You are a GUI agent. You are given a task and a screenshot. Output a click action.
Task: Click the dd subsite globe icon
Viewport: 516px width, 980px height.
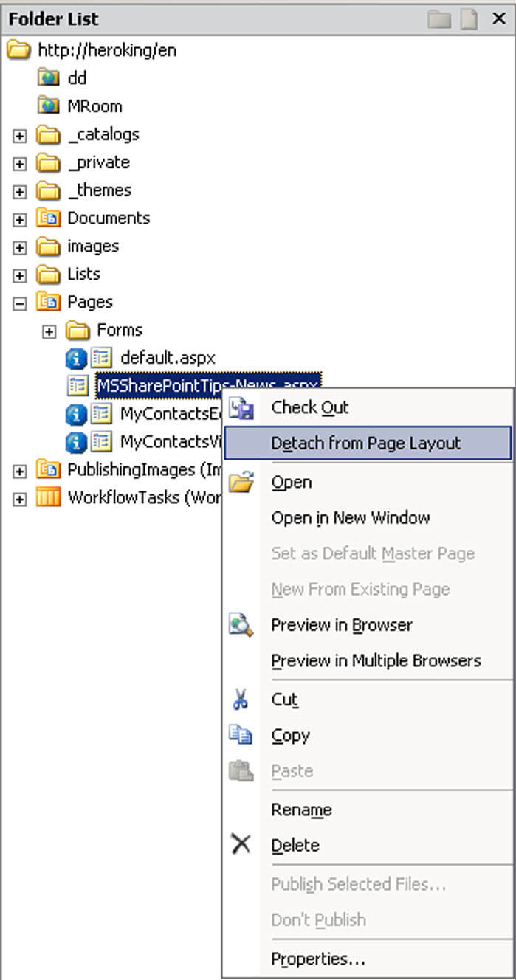(x=48, y=78)
